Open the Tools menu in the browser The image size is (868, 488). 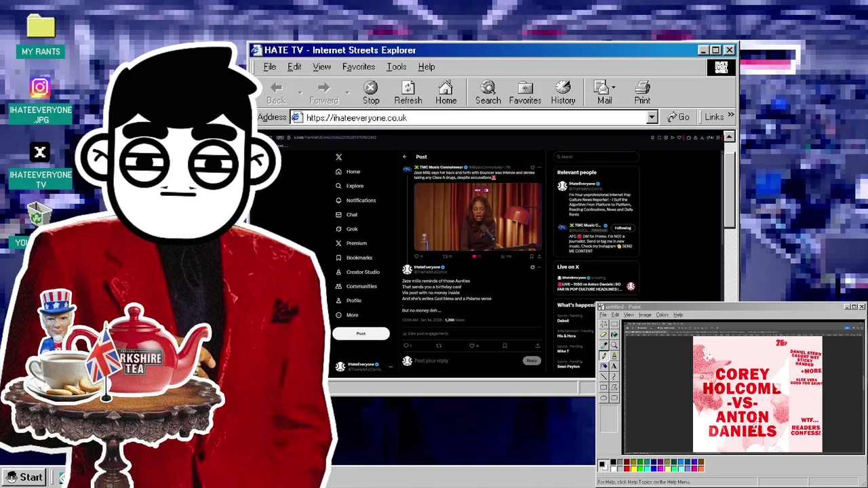tap(397, 66)
